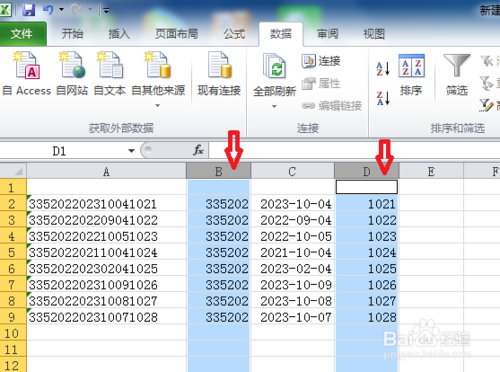Click cell with 3352022202209041022
Image resolution: width=500 pixels, height=372 pixels.
pyautogui.click(x=106, y=220)
